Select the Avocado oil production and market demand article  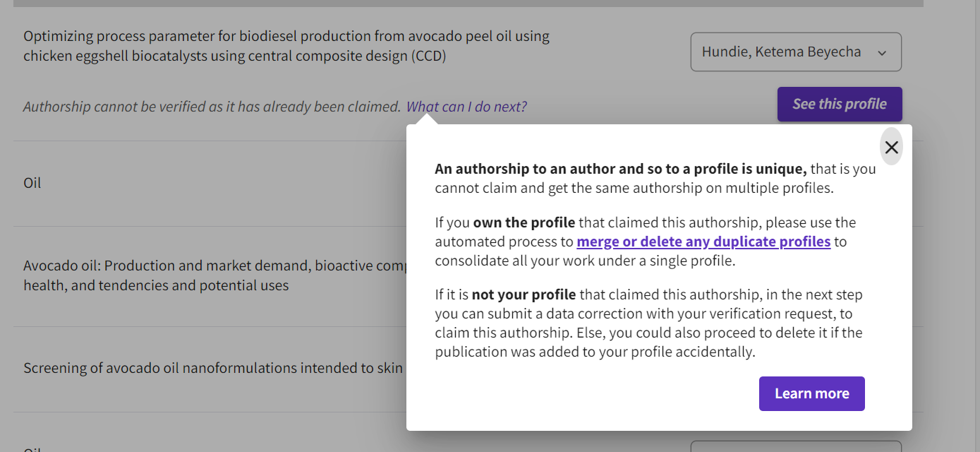click(212, 276)
